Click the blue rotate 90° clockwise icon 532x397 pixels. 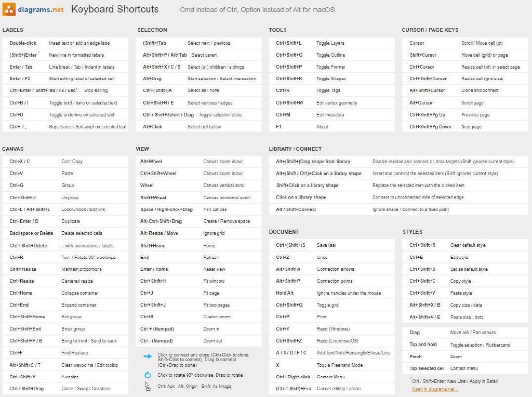[148, 375]
